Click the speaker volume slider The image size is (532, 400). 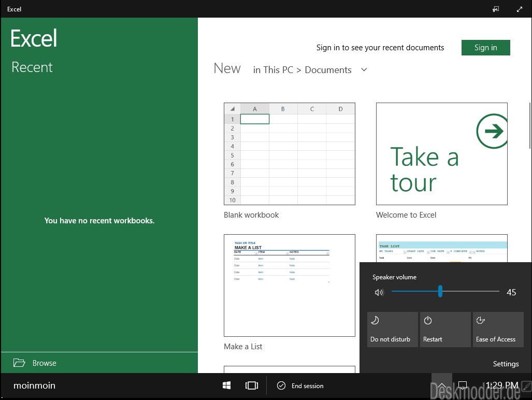click(440, 292)
